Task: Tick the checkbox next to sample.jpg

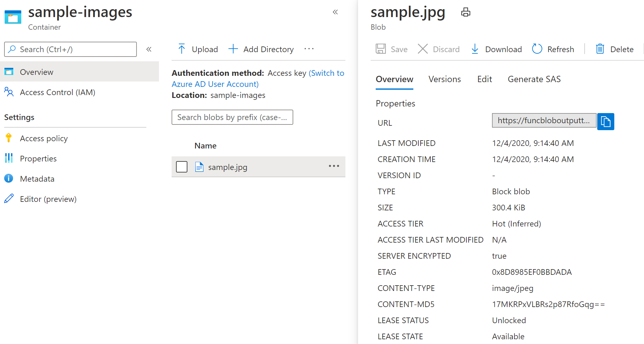Action: click(x=182, y=167)
